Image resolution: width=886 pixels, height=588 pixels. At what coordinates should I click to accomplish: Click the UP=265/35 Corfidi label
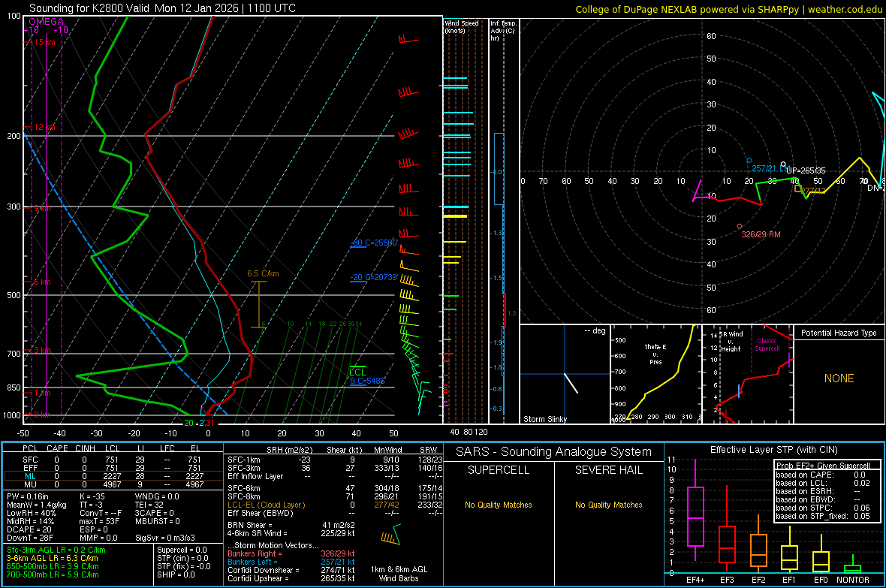(x=805, y=170)
